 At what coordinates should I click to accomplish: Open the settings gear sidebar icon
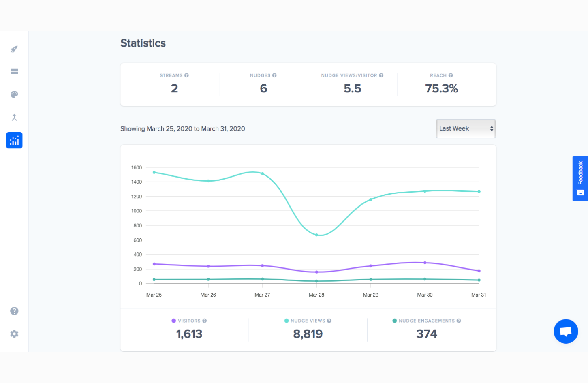tap(14, 334)
